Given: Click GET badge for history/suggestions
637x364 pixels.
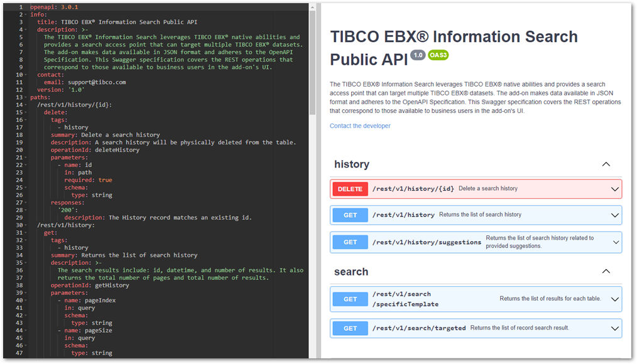Looking at the screenshot, I should pyautogui.click(x=350, y=242).
